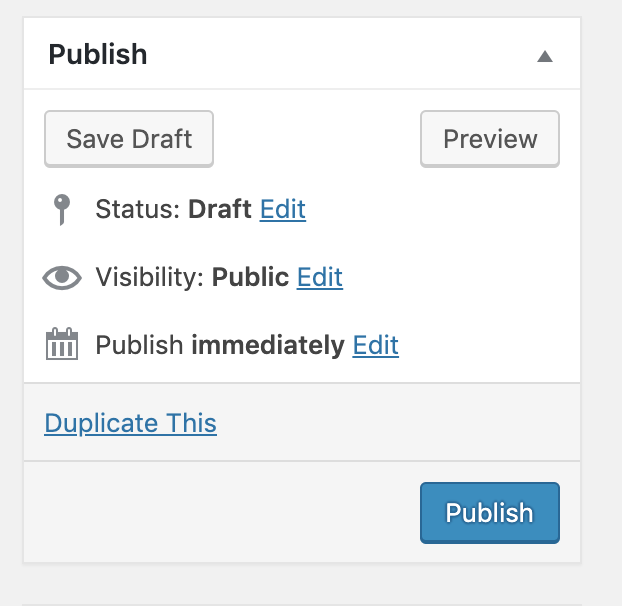Click the bold 'immediately' text
This screenshot has height=606, width=622.
point(268,345)
